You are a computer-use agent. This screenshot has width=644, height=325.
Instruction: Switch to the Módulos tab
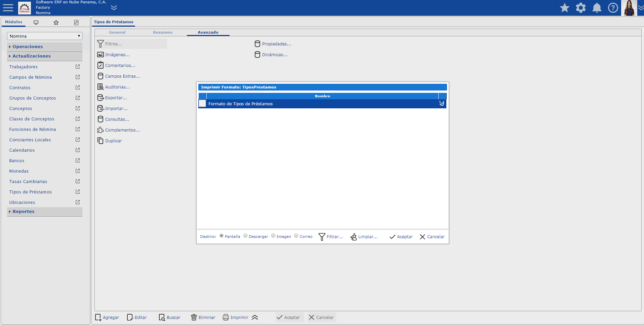pos(13,22)
